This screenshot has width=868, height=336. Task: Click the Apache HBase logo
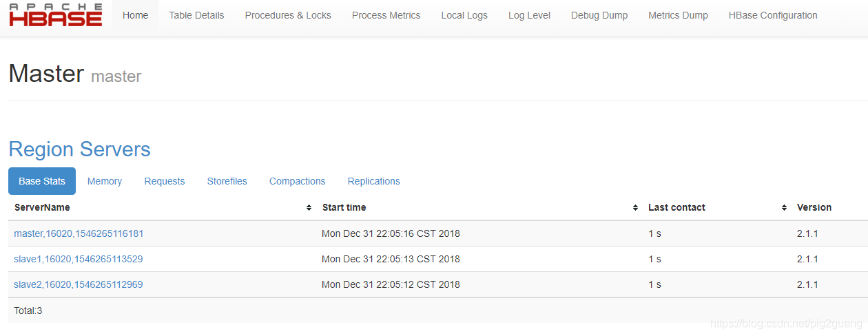[56, 14]
